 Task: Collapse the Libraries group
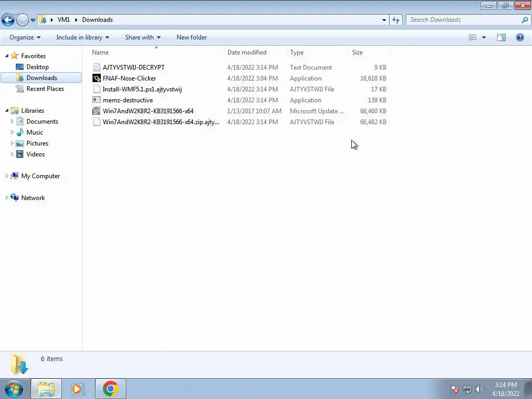coord(7,110)
